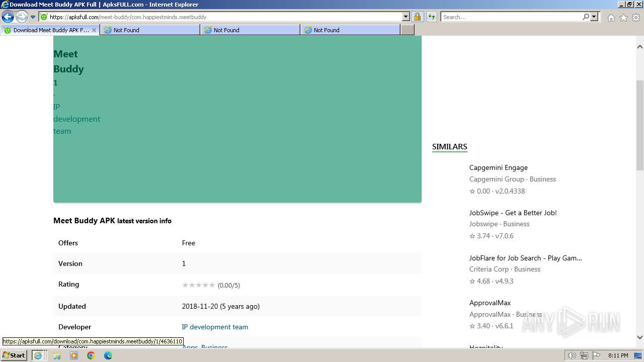The width and height of the screenshot is (644, 362).
Task: Switch to the third Not Found tab
Action: pyautogui.click(x=350, y=30)
